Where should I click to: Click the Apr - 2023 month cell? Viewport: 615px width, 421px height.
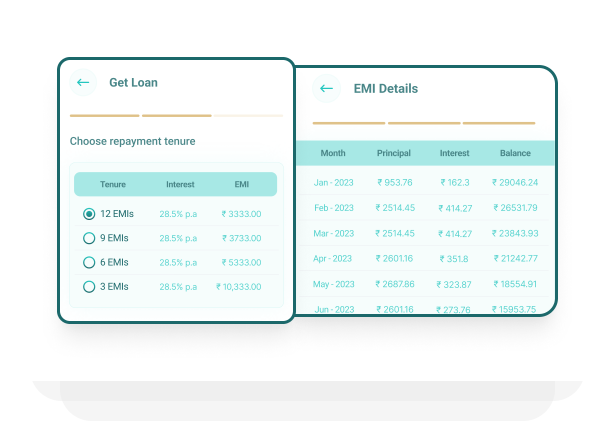[334, 258]
